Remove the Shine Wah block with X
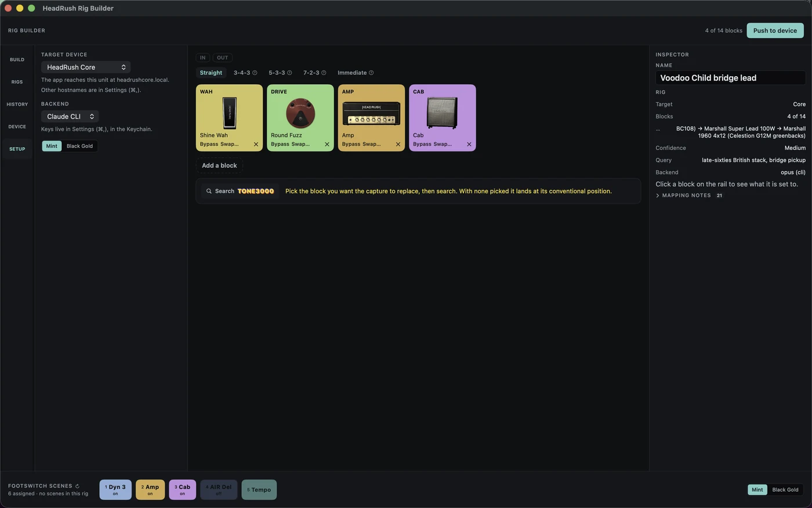The image size is (812, 508). [x=256, y=144]
